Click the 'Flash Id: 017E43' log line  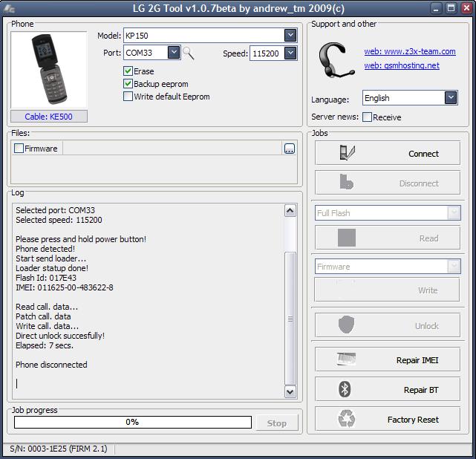click(46, 278)
